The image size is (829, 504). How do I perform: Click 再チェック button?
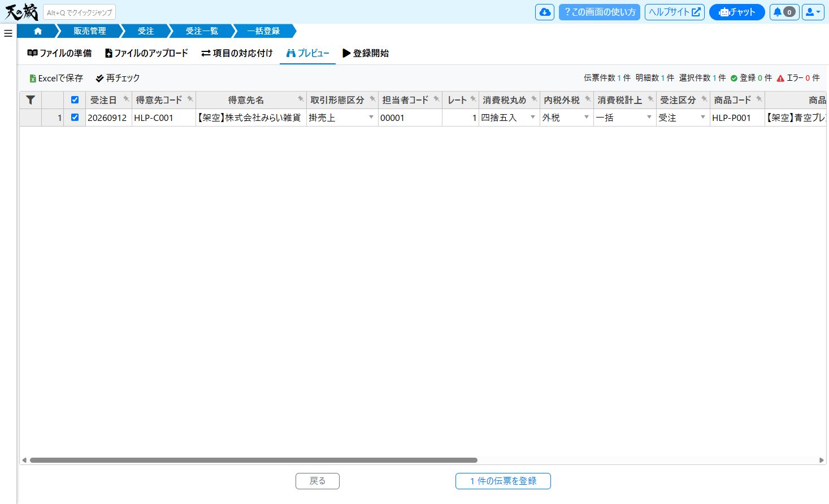pos(118,78)
